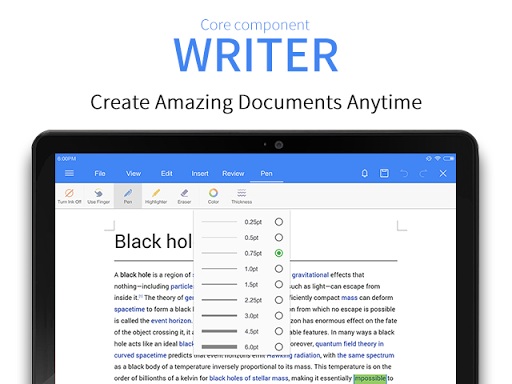Viewport: 512px width, 384px height.
Task: Click the undo arrow icon
Action: [x=404, y=173]
